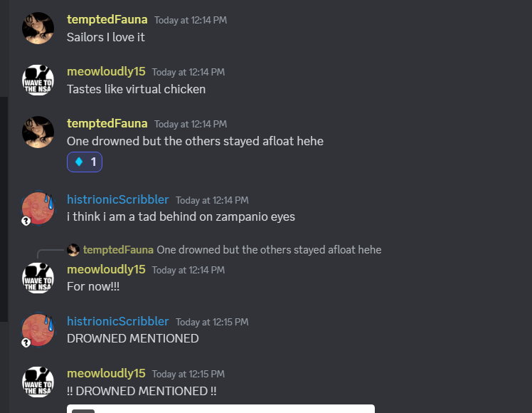532x413 pixels.
Task: Toggle the blue diamond reaction with count 1
Action: point(85,162)
